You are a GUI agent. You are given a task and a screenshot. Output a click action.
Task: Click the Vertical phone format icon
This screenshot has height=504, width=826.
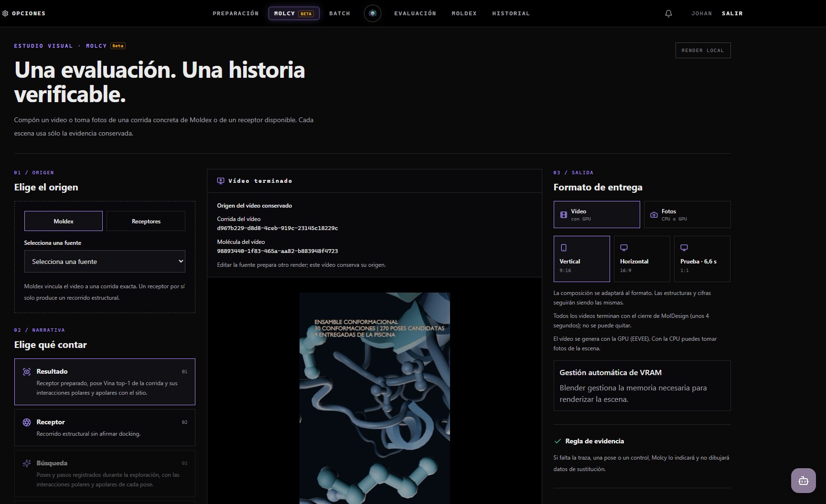pyautogui.click(x=564, y=248)
